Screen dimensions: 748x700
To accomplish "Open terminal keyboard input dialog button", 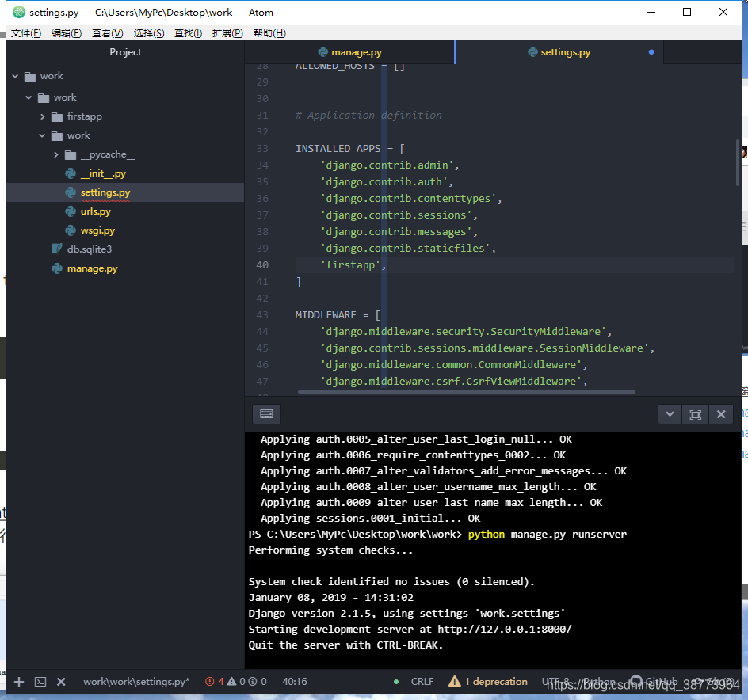I will click(x=267, y=414).
